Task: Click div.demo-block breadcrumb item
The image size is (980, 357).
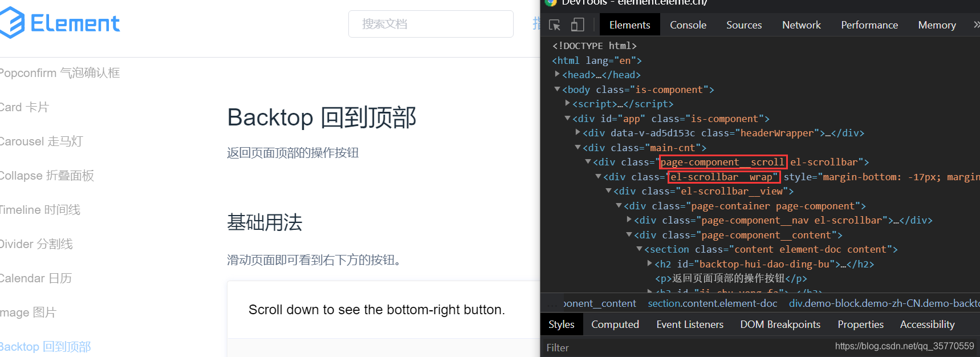Action: click(884, 304)
